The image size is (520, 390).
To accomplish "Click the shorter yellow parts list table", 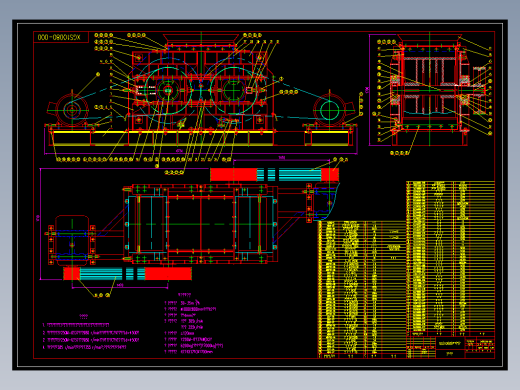I will point(362,287).
